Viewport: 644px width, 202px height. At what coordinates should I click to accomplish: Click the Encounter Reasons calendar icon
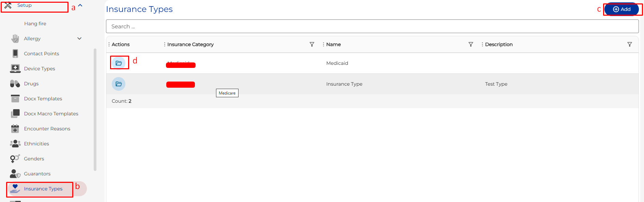(15, 129)
